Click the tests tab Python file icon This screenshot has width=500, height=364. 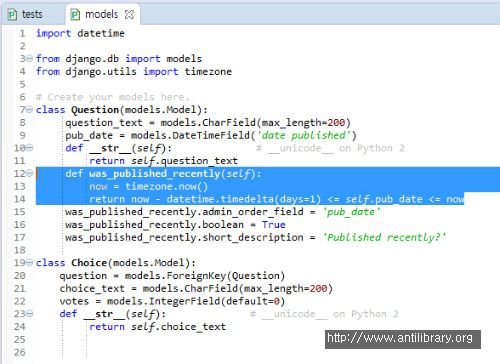pos(12,14)
